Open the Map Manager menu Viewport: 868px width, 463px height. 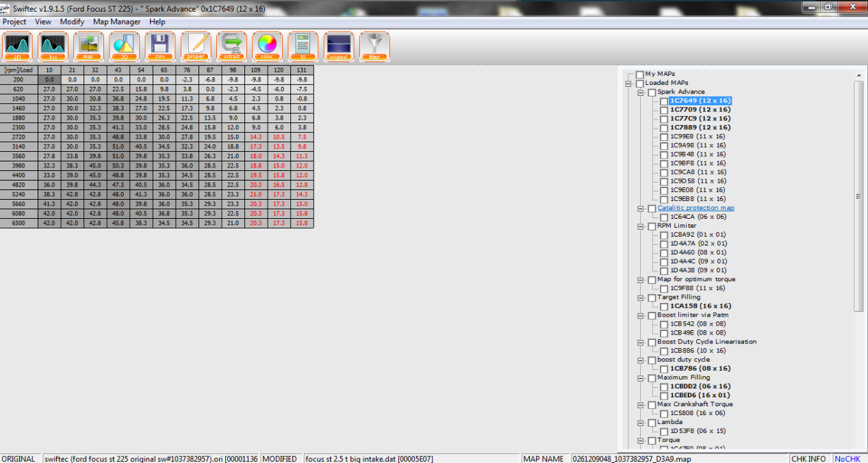(x=116, y=22)
